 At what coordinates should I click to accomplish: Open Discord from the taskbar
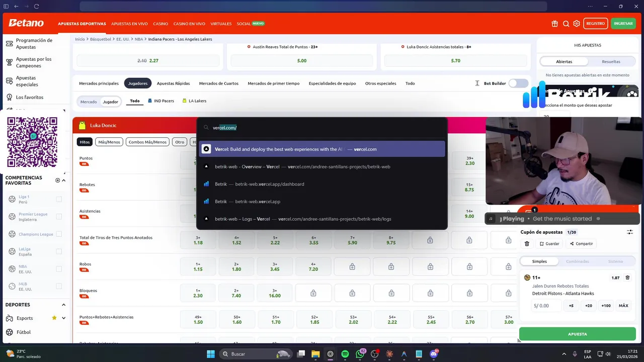[x=434, y=354]
